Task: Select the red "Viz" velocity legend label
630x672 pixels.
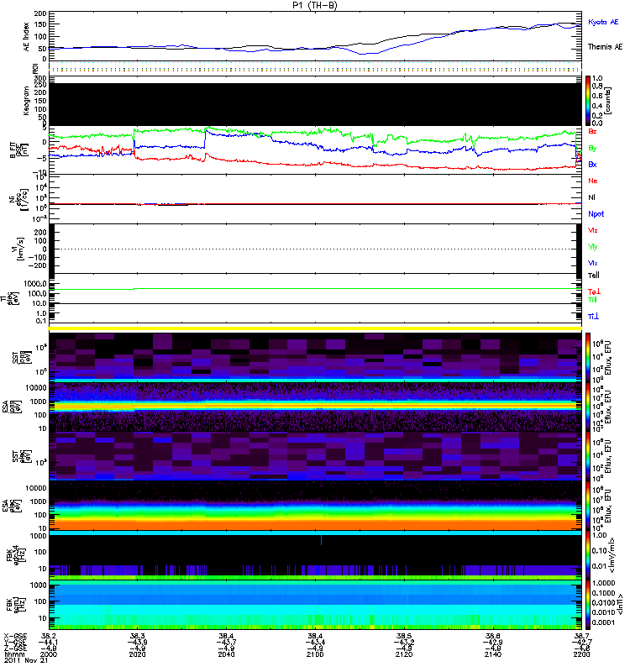Action: pyautogui.click(x=593, y=230)
